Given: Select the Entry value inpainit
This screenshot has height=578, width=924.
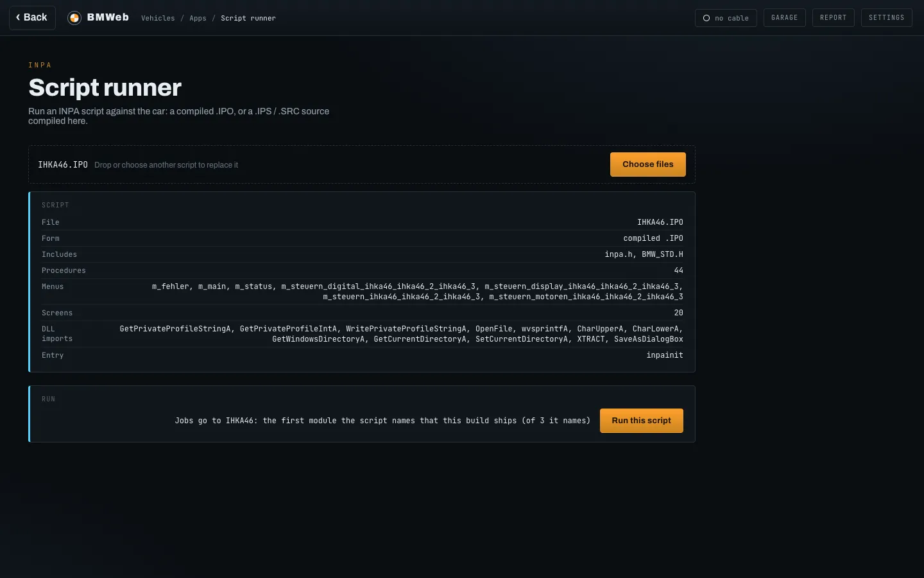Looking at the screenshot, I should pyautogui.click(x=665, y=355).
